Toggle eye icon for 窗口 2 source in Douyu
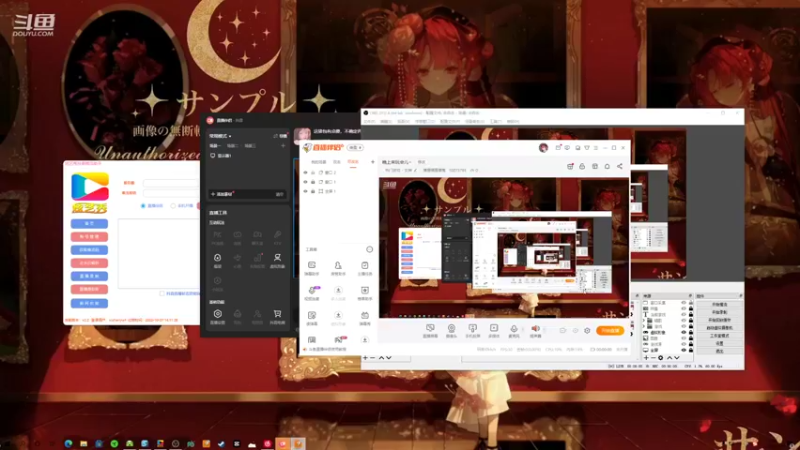 pos(306,173)
